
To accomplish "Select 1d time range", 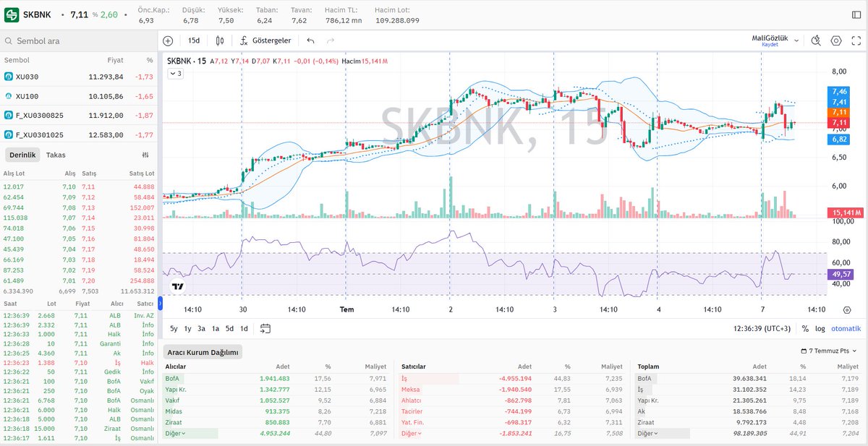I will tap(244, 328).
